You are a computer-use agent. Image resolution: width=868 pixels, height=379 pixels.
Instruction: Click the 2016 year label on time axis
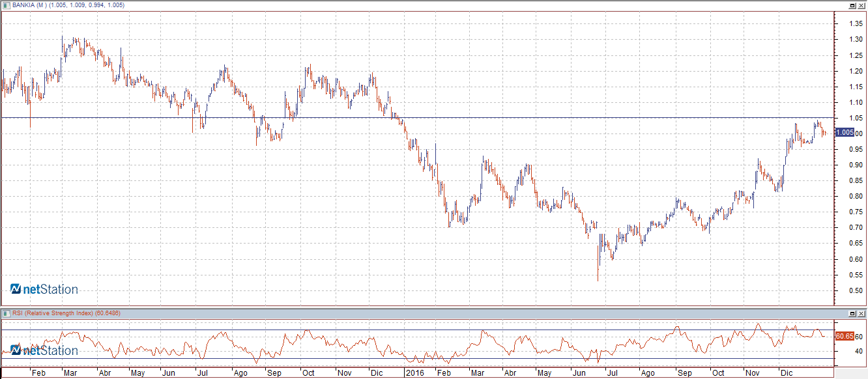click(414, 373)
